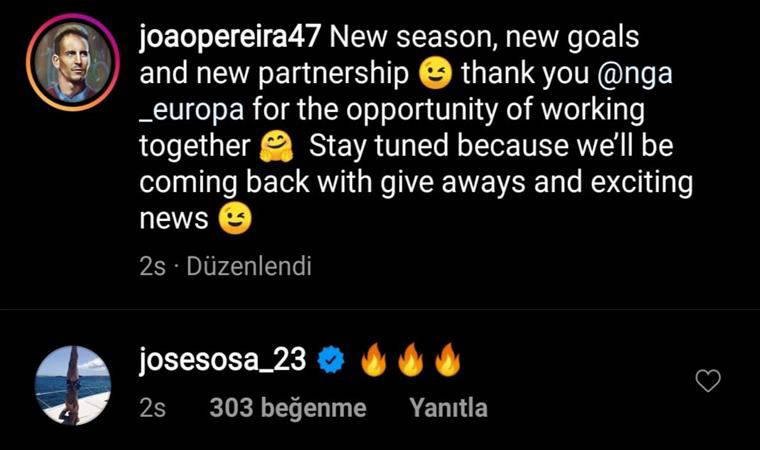The width and height of the screenshot is (760, 450).
Task: Click the middle fire emoji in the comment
Action: [x=411, y=360]
